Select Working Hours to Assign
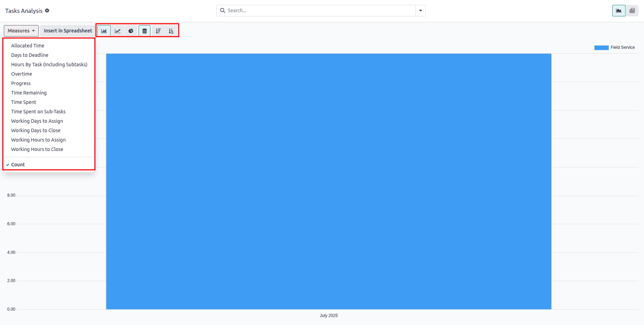 coord(49,140)
